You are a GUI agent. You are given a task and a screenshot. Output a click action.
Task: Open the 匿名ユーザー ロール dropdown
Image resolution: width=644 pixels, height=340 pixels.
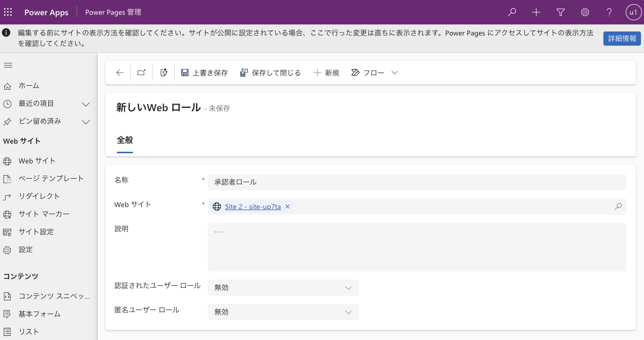click(283, 312)
